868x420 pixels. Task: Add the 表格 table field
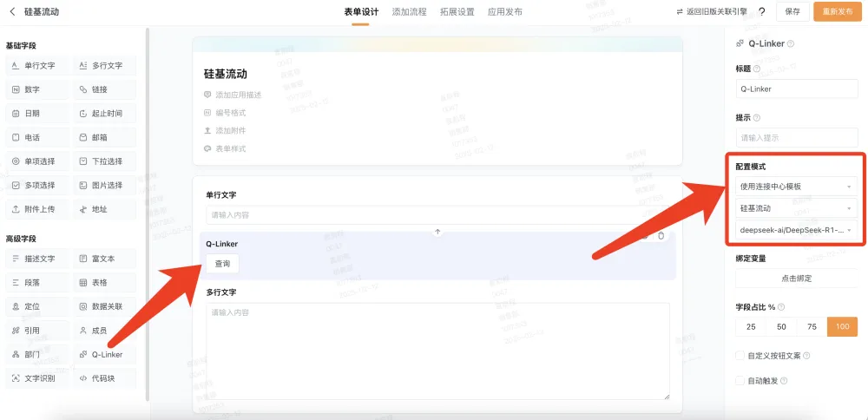point(105,282)
